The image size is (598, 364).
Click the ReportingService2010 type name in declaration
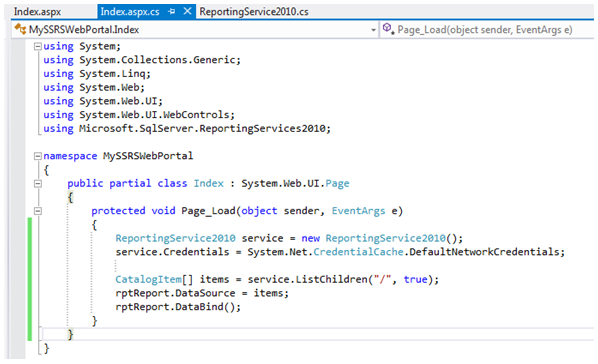(175, 238)
